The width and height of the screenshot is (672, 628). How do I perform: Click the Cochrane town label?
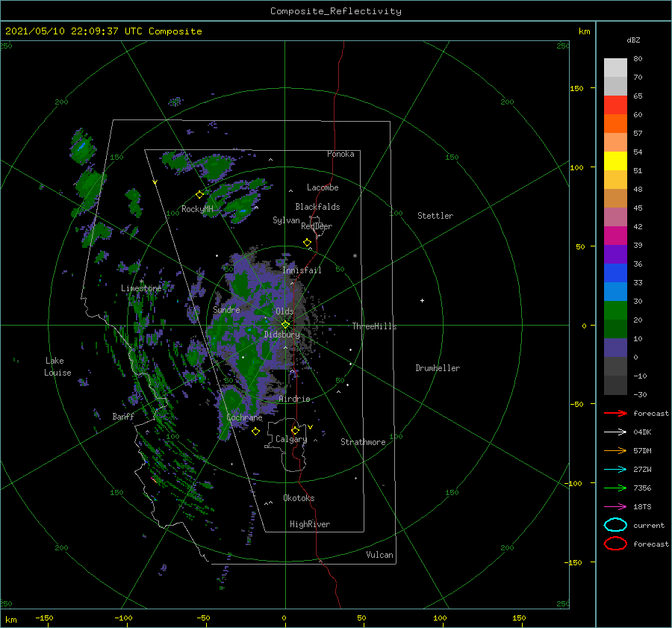(x=244, y=417)
